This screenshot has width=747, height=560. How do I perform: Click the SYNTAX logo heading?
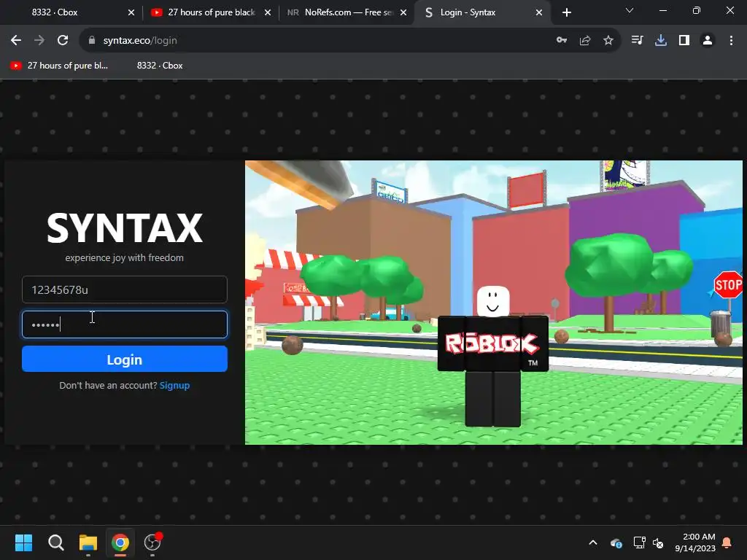coord(124,227)
